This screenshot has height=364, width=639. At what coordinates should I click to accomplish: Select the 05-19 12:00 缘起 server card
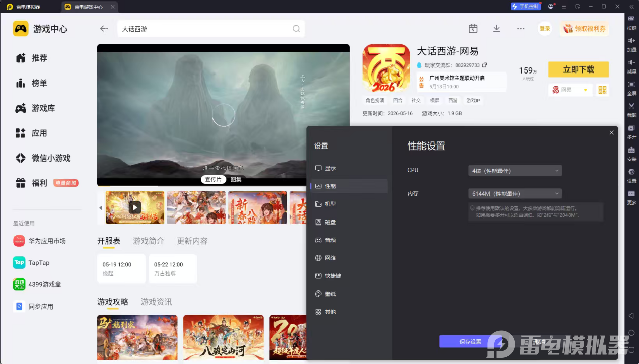pyautogui.click(x=121, y=269)
